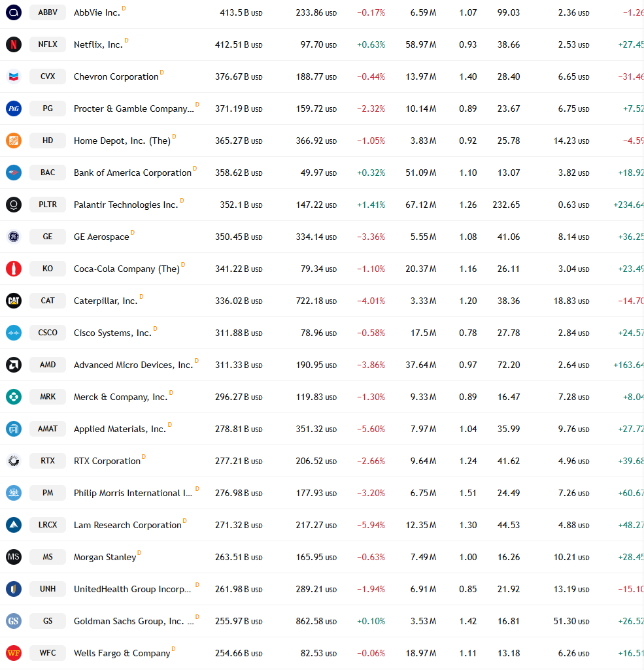Open Wells Fargo & Company link
The height and width of the screenshot is (670, 644).
tap(122, 654)
